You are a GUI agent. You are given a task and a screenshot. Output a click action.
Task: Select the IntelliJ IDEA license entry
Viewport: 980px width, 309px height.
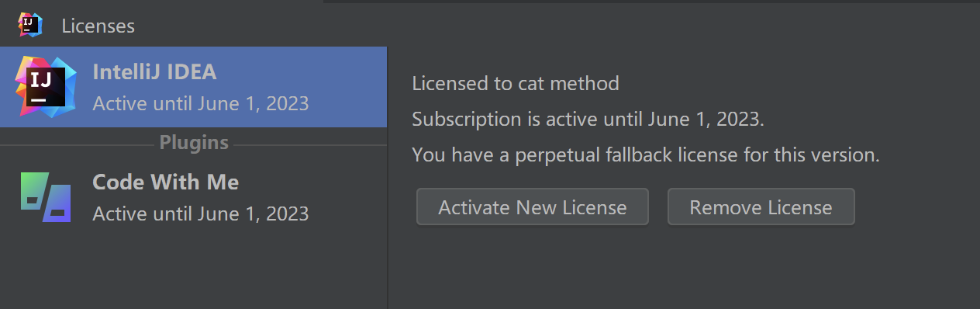click(x=193, y=87)
